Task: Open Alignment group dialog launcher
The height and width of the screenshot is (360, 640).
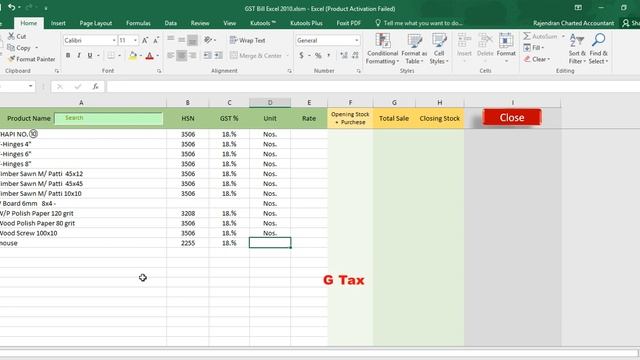Action: 289,71
